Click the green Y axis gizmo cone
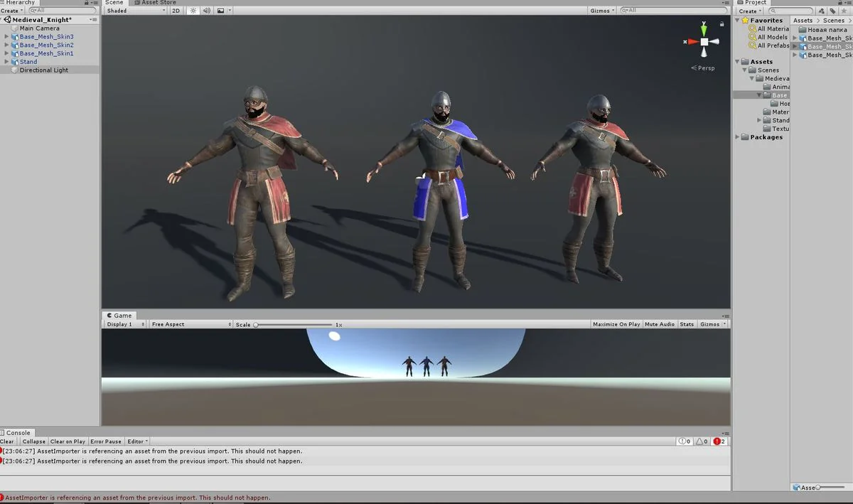The height and width of the screenshot is (504, 853). click(x=704, y=30)
